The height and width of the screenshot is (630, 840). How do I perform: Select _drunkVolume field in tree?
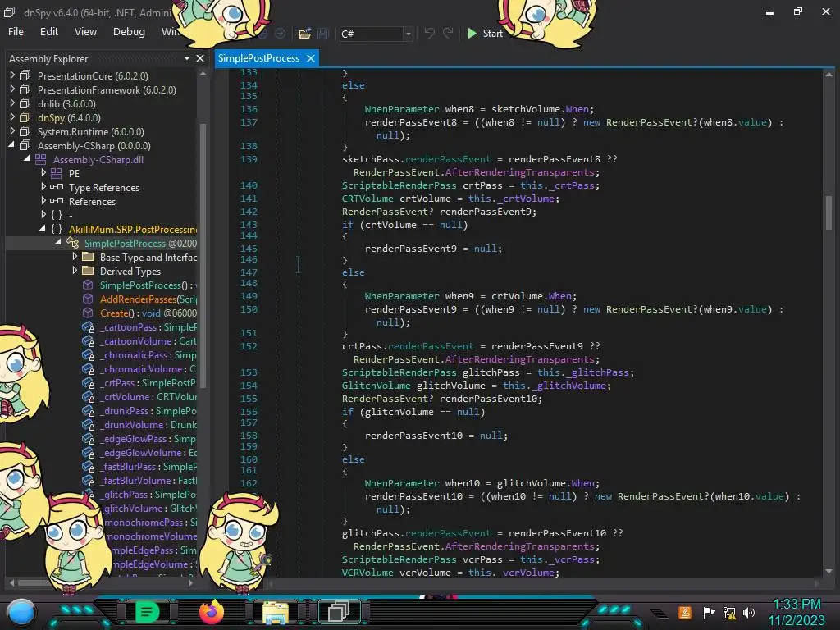coord(148,424)
